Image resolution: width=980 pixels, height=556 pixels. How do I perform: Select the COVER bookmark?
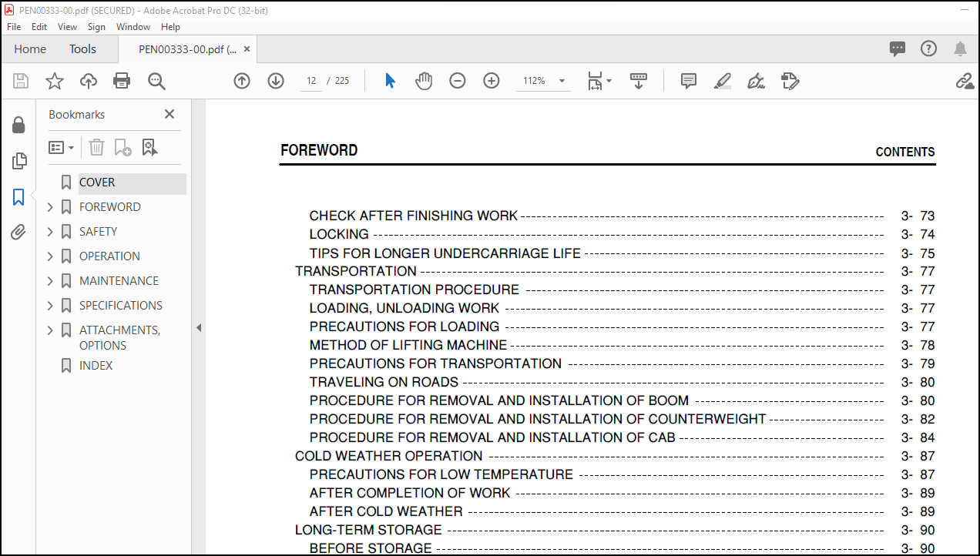click(97, 183)
